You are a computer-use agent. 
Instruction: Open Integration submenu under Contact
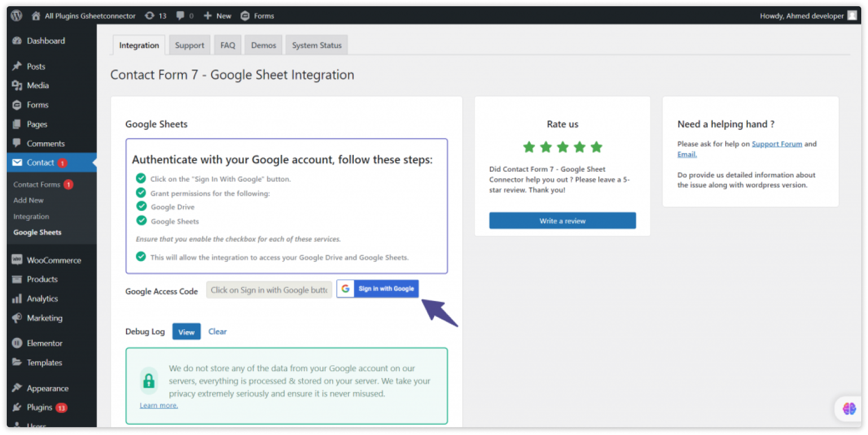pos(31,216)
